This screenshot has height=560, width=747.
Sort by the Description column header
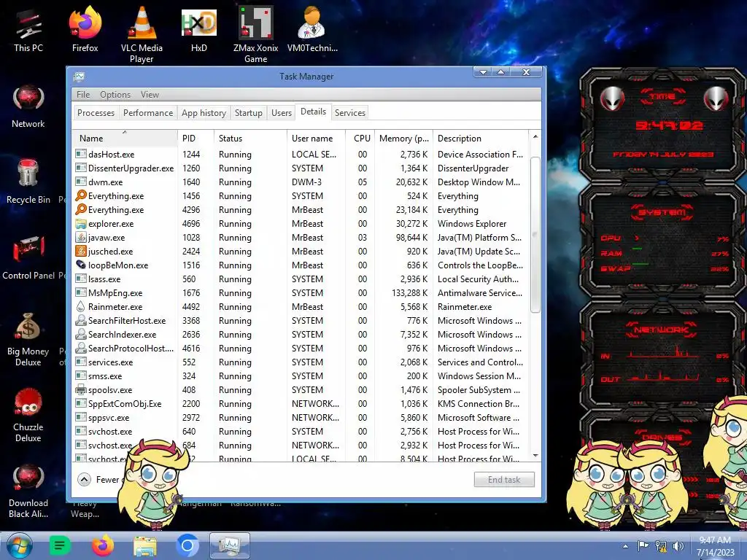[481, 138]
